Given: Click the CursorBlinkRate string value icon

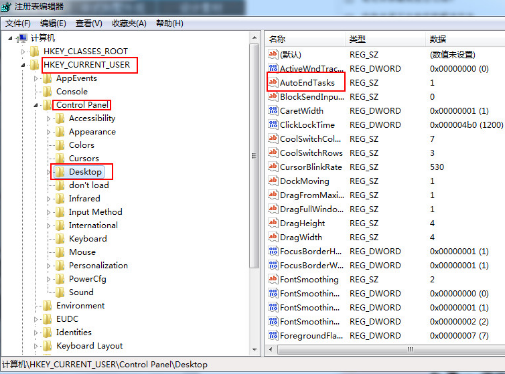Looking at the screenshot, I should click(273, 167).
